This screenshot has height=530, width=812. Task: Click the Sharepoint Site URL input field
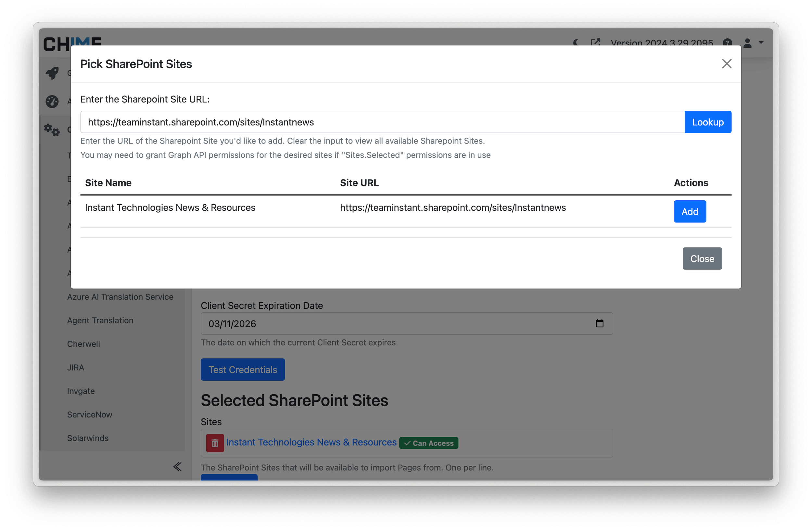[382, 122]
